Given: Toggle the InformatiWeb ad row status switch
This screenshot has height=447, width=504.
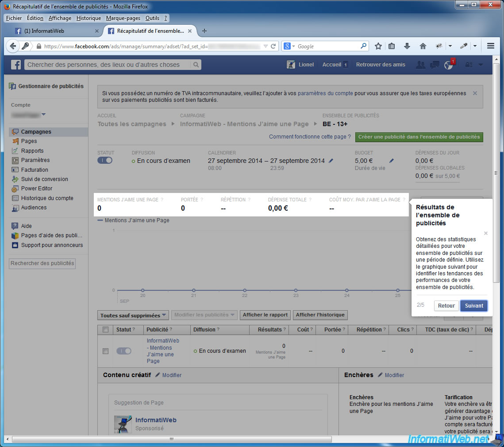Looking at the screenshot, I should click(x=124, y=351).
